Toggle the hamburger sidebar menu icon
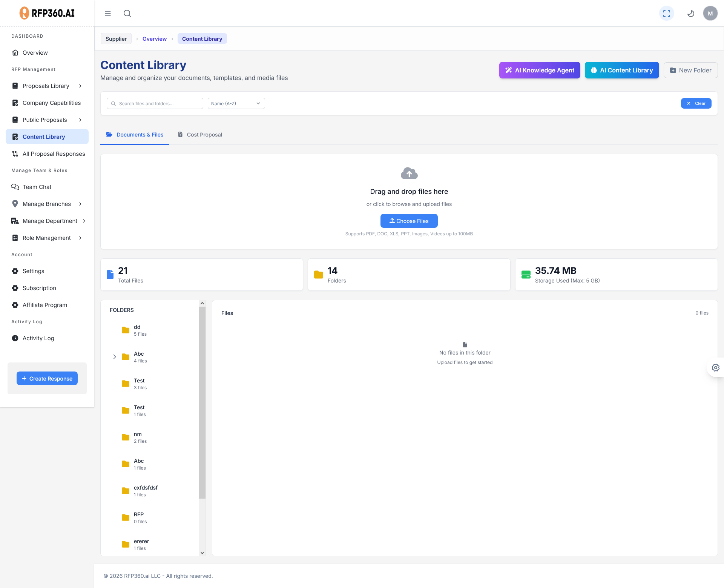Screen dimensions: 724x588 coord(108,14)
